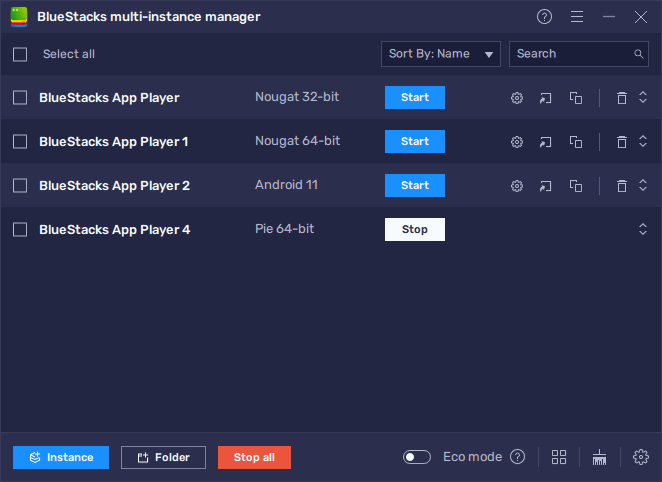Tick checkbox for BlueStacks App Player 4

20,230
